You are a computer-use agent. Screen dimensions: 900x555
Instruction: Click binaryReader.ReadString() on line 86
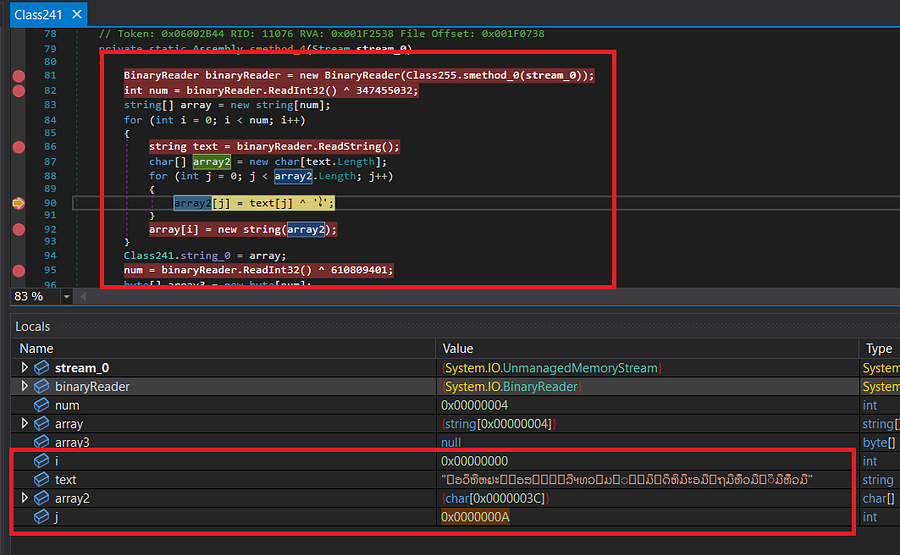(315, 146)
